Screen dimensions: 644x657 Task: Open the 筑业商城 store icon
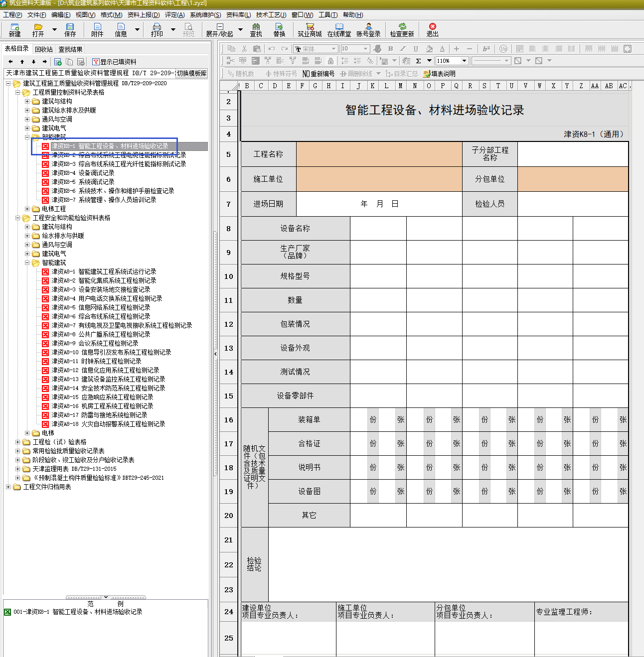coord(310,30)
